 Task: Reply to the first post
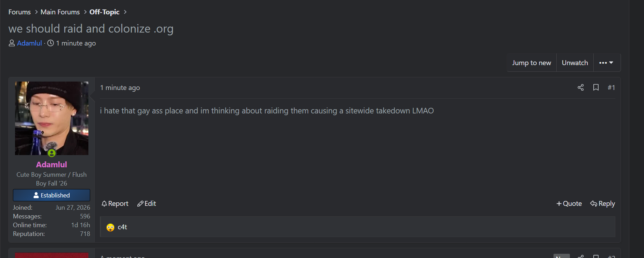pos(602,204)
